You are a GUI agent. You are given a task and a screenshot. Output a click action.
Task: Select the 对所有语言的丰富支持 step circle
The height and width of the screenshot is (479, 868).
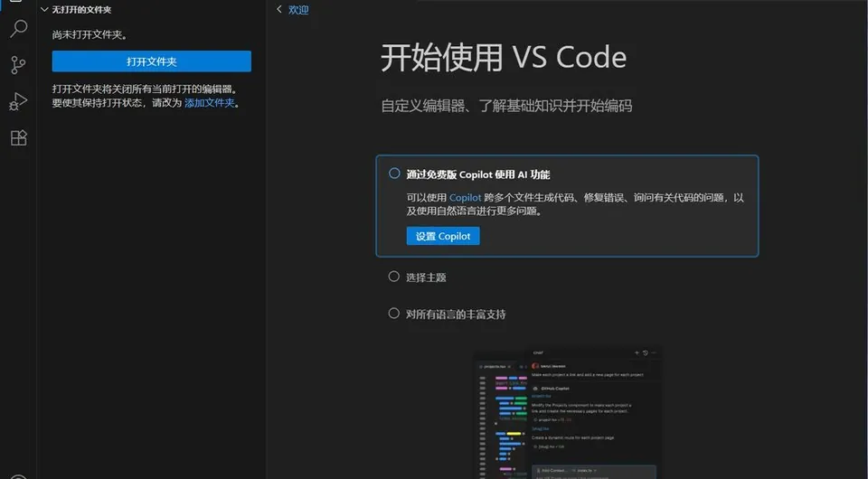(x=393, y=314)
